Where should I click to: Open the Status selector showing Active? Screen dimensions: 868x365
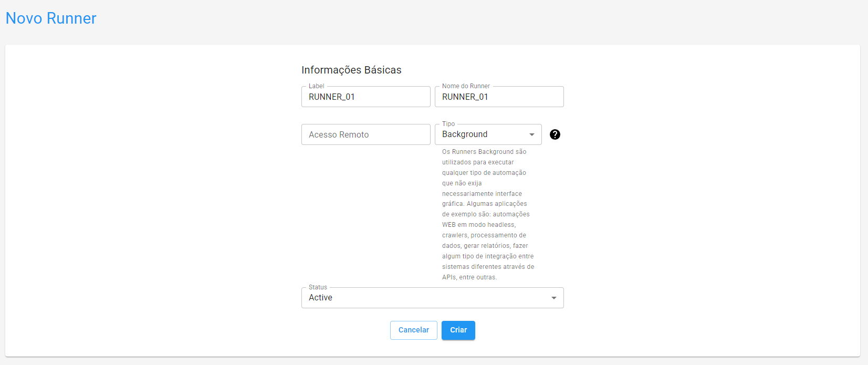425,298
